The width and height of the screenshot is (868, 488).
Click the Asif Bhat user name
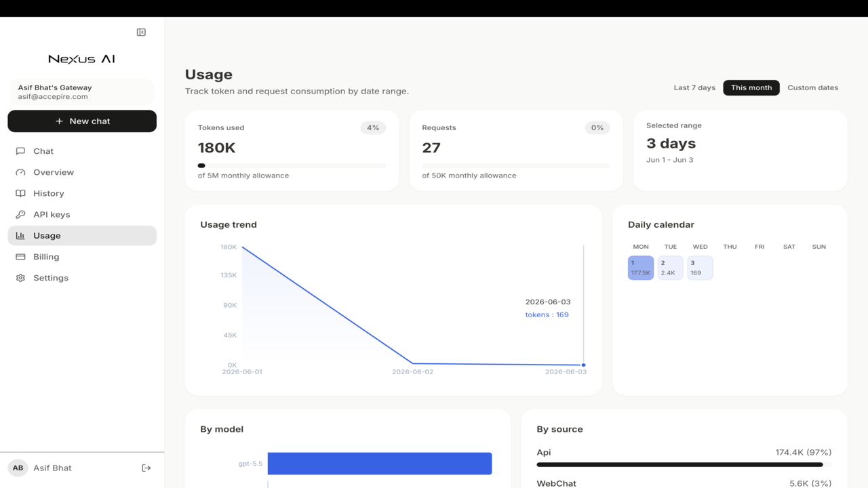tap(52, 468)
